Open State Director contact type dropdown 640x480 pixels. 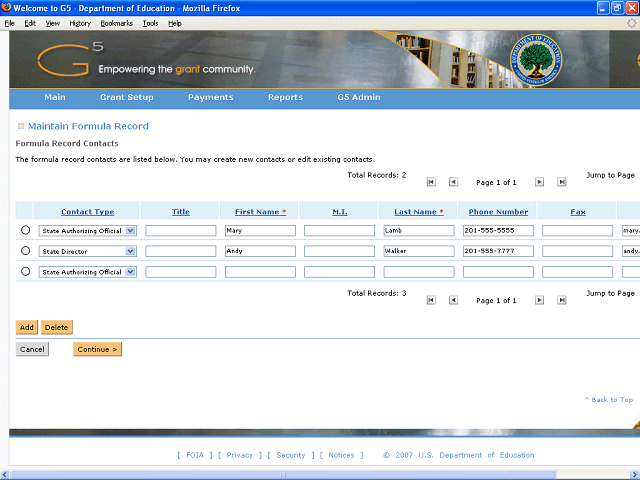(130, 251)
